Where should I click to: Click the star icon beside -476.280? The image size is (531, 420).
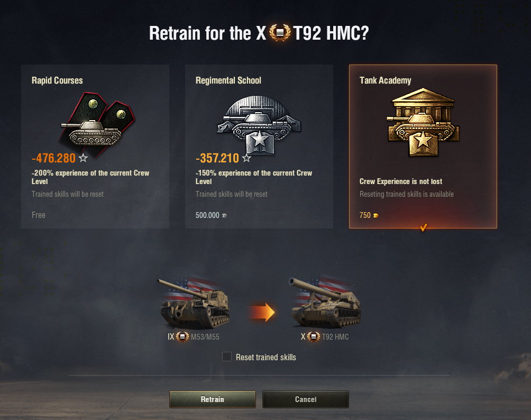83,158
